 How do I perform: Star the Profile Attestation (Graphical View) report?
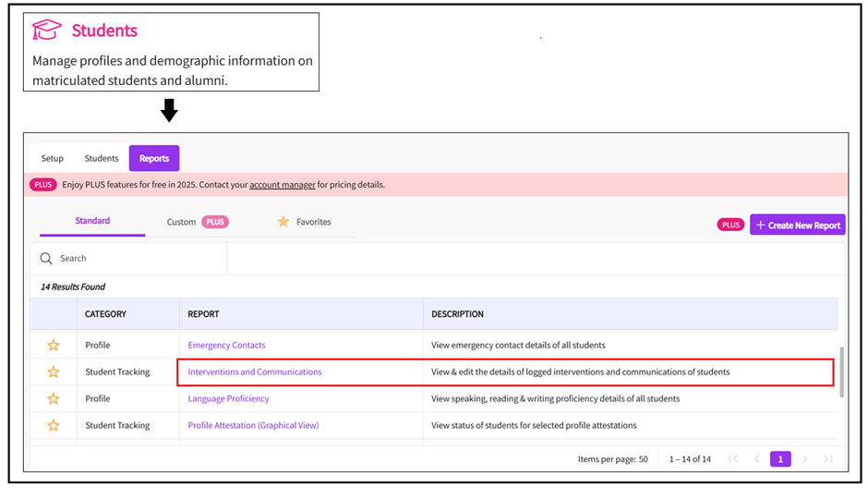pyautogui.click(x=54, y=426)
